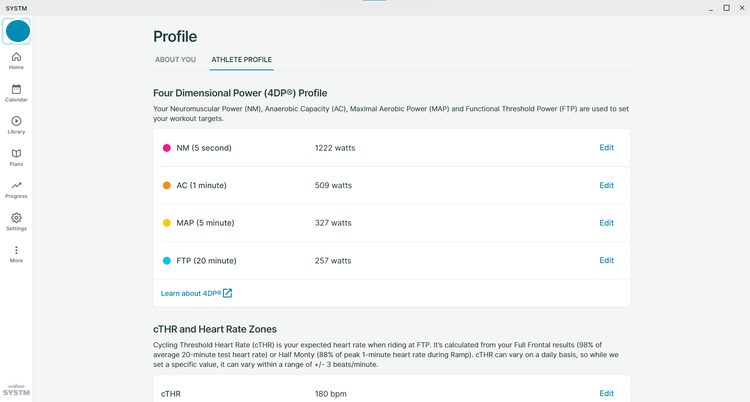Open the Calendar section
This screenshot has height=402, width=750.
16,93
